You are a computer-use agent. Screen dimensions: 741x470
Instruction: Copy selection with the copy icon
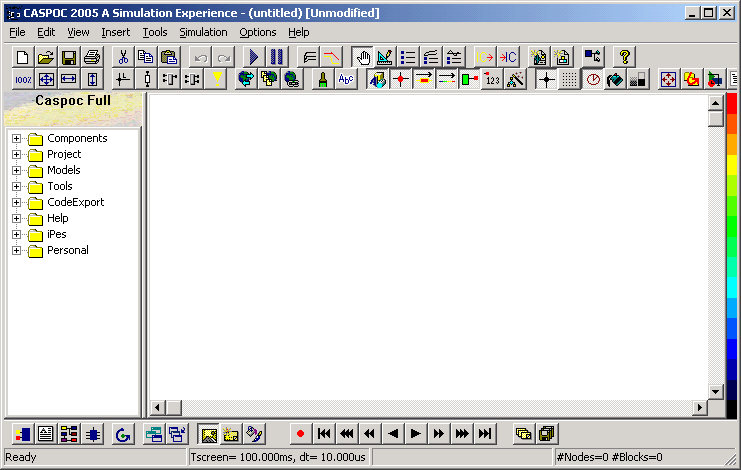pyautogui.click(x=146, y=57)
